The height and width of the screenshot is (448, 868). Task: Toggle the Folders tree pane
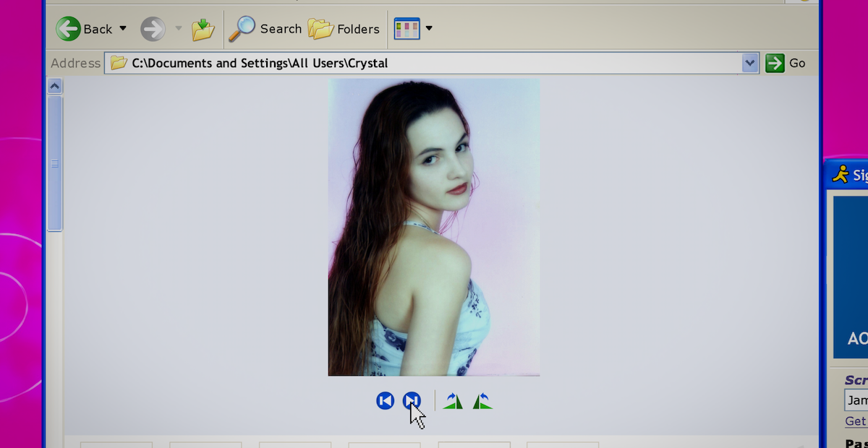tap(344, 29)
